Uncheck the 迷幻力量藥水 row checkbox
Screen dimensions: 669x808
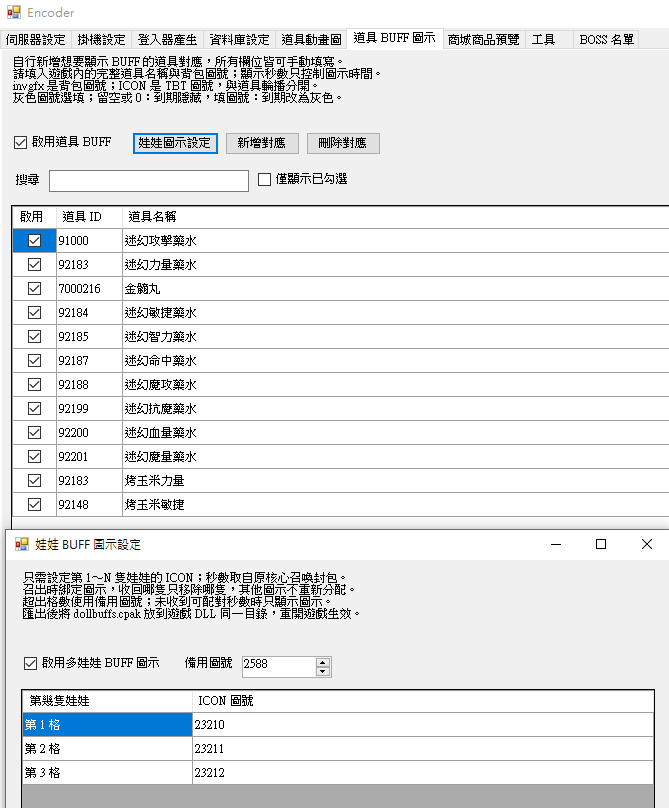35,264
